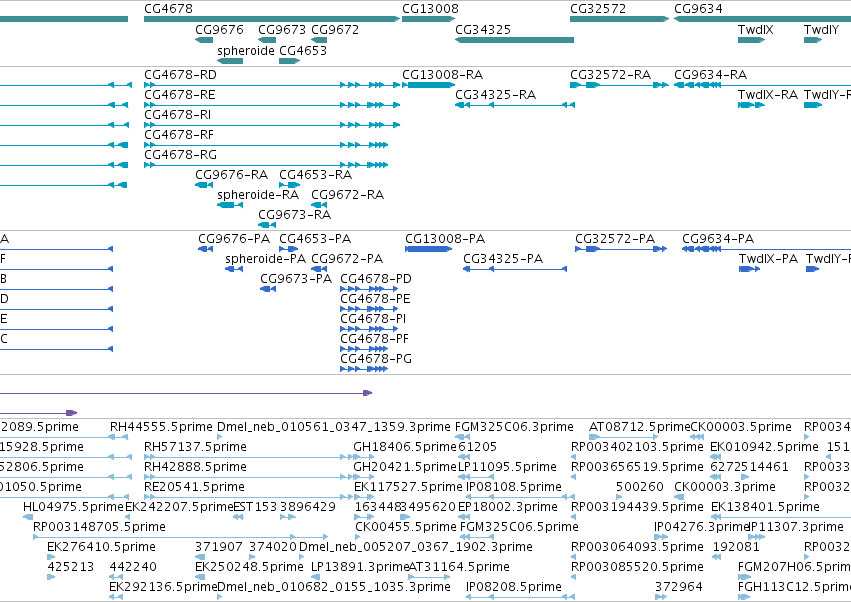The width and height of the screenshot is (851, 602).
Task: Click the CG34325-RA transcript label
Action: coord(496,94)
